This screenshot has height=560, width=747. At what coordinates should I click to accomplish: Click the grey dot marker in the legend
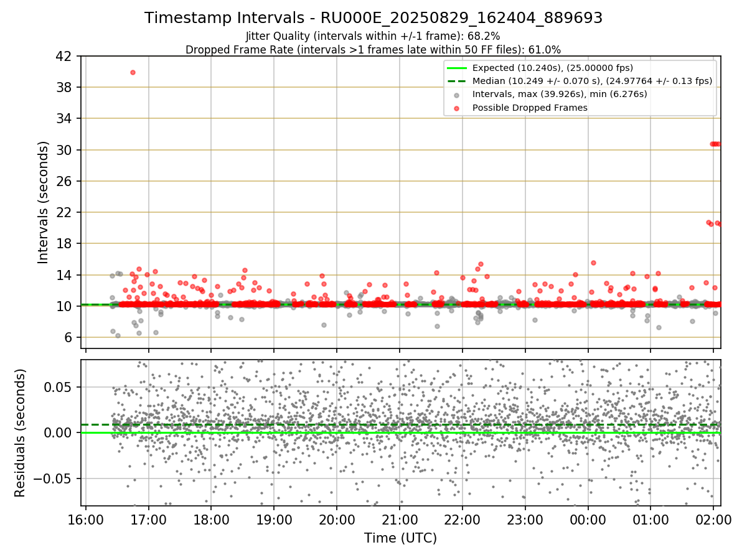(x=456, y=95)
